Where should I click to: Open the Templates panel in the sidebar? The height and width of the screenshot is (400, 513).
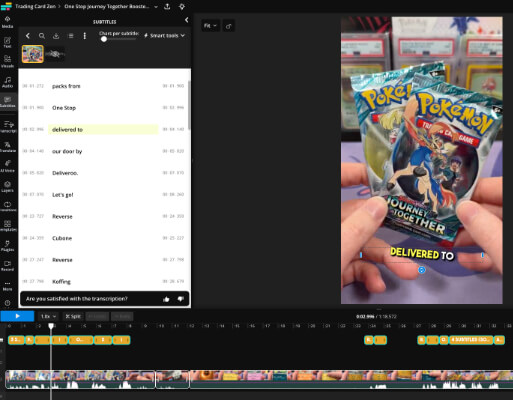[x=7, y=226]
